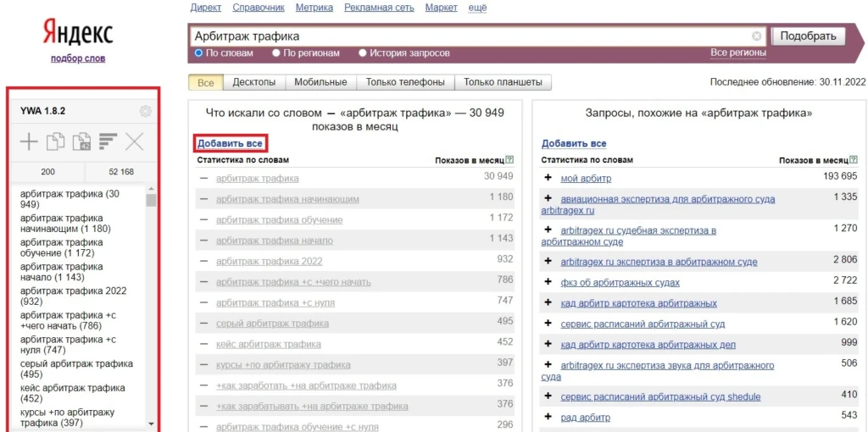Open the 'ещё' services menu
Screen dimensions: 868x432
[x=478, y=7]
